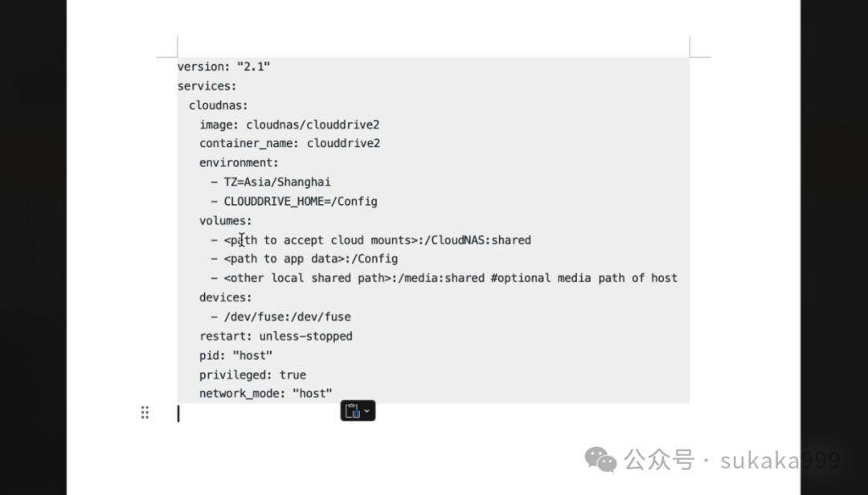Click on the cloudnas: service name line
Screen dimensions: 868x495
click(219, 105)
